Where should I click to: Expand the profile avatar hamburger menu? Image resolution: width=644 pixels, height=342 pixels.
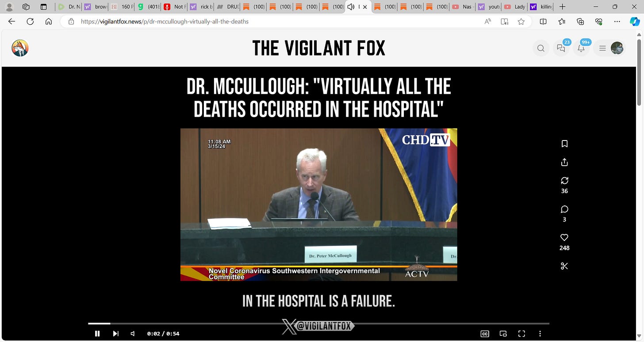[x=610, y=48]
